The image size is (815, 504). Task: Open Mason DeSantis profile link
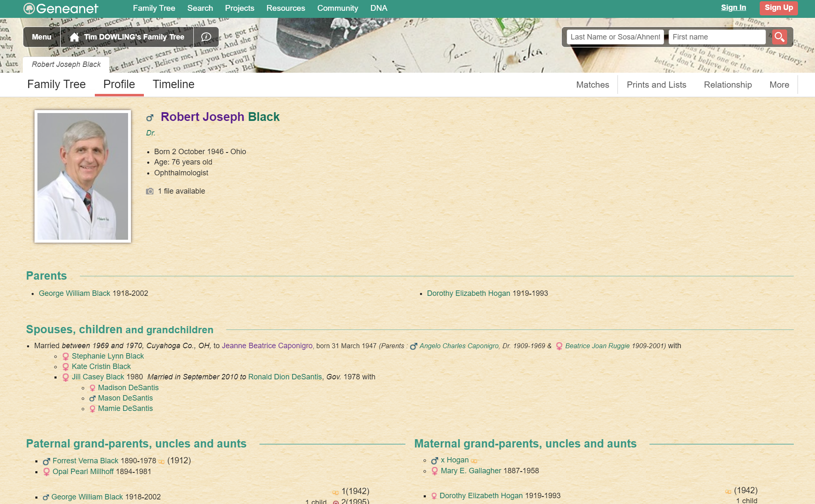[125, 398]
